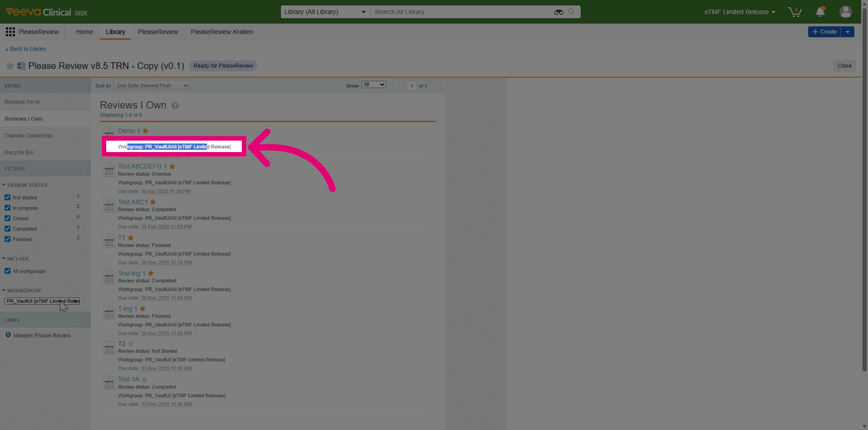This screenshot has height=430, width=868.
Task: Click the Ready for PleaseReview status badge
Action: click(x=223, y=66)
